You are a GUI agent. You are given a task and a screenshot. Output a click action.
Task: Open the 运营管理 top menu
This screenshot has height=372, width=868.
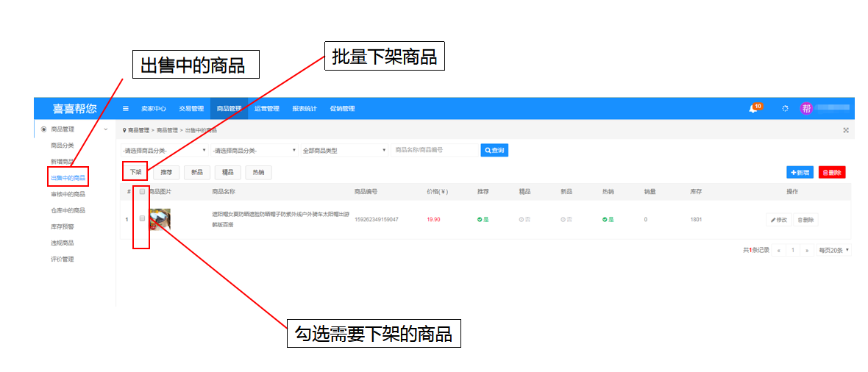(267, 109)
